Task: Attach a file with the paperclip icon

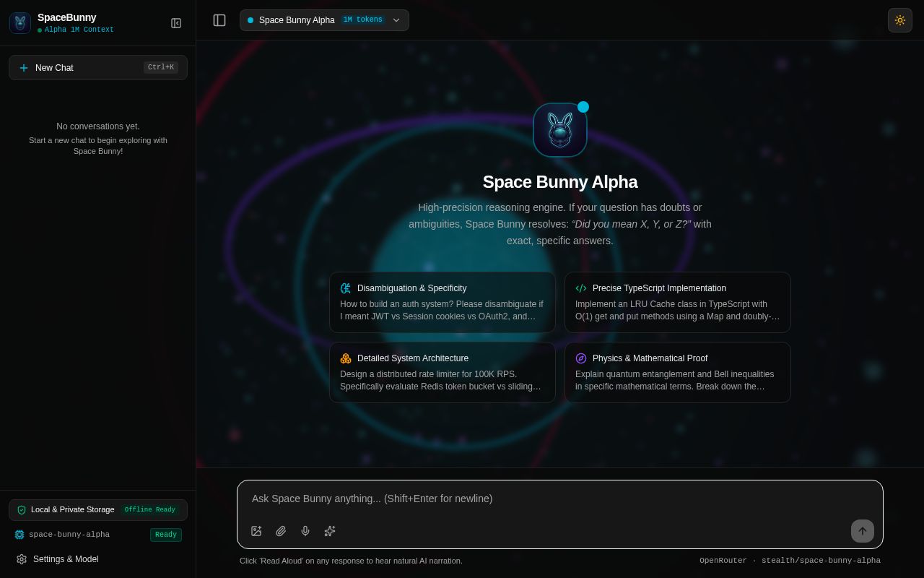Action: coord(281,531)
